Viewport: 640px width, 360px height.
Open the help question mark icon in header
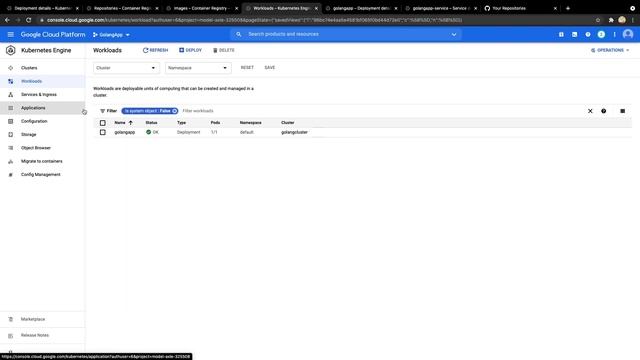pyautogui.click(x=588, y=35)
